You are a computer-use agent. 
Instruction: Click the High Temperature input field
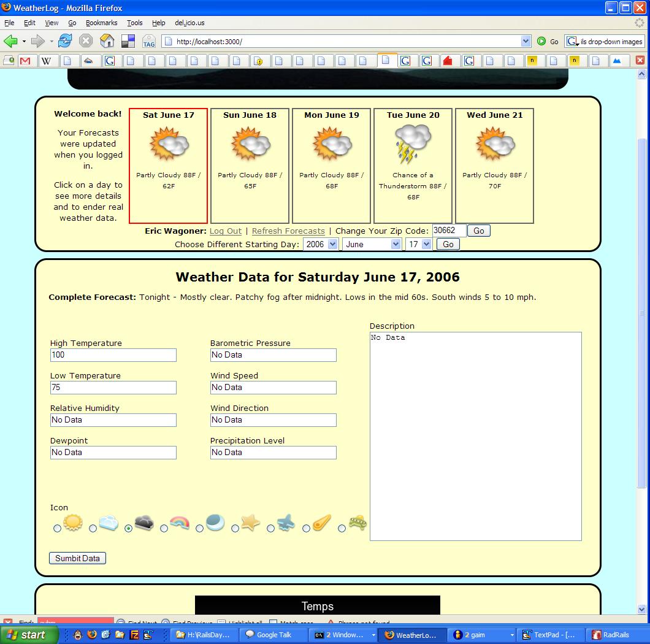click(x=113, y=355)
